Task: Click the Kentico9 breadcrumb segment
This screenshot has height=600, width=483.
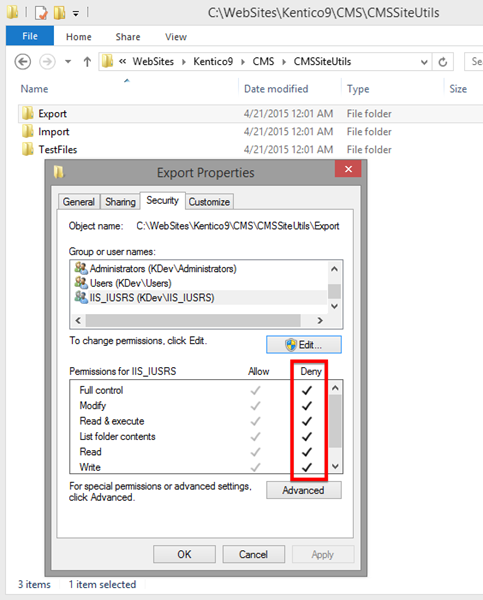Action: pyautogui.click(x=213, y=62)
